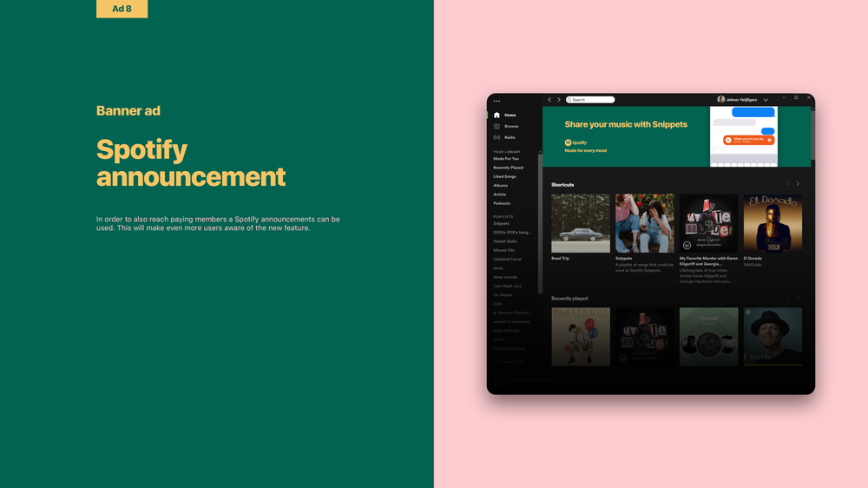Open Albums in library

[x=501, y=185]
